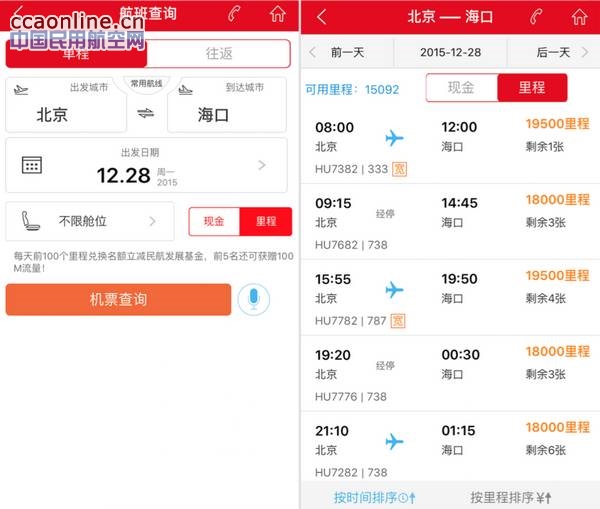600x509 pixels.
Task: Tap the 宽 wide-body badge on HU7782
Action: [x=398, y=321]
